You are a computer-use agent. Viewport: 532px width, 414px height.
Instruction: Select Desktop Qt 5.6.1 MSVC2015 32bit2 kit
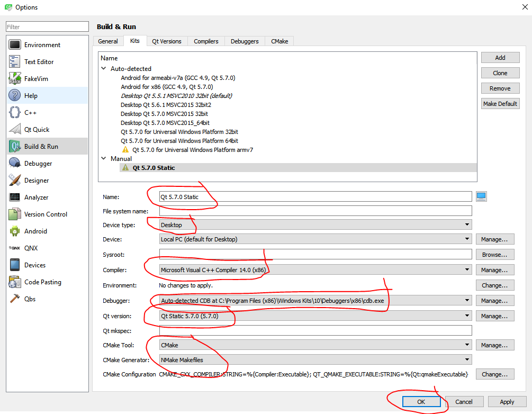coord(166,105)
